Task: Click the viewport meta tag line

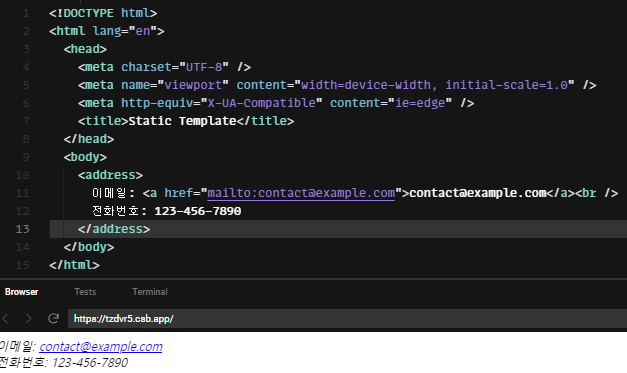Action: (x=337, y=85)
